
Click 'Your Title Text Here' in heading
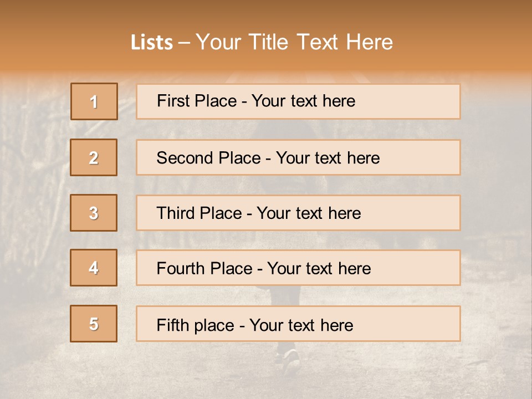pyautogui.click(x=294, y=42)
